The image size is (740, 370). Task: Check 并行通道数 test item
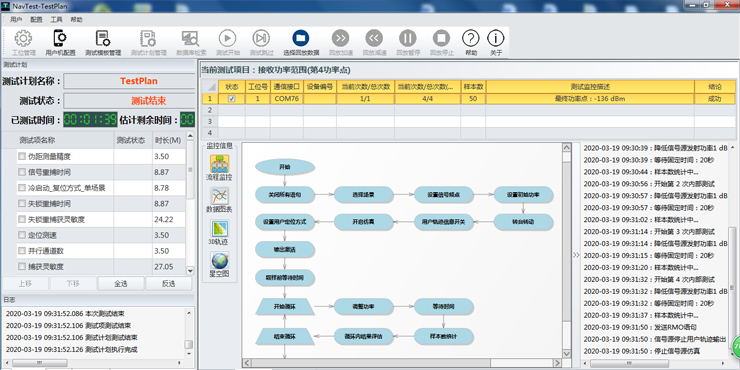(22, 251)
